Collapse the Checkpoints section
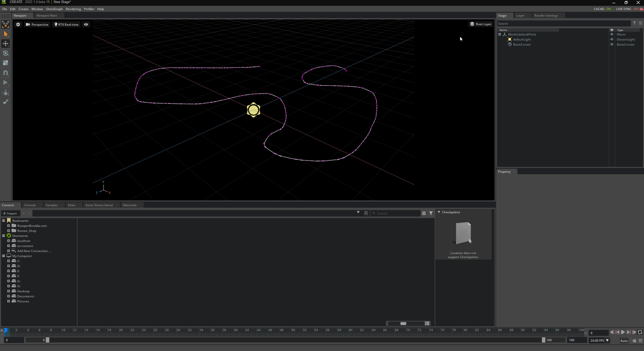This screenshot has width=644, height=351. point(439,212)
